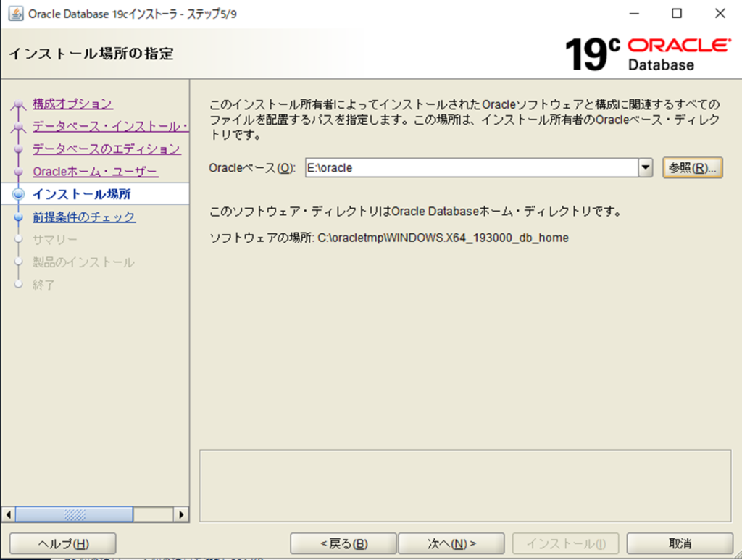Open the 前提条件のチェック step link
This screenshot has width=742, height=560.
pyautogui.click(x=83, y=217)
